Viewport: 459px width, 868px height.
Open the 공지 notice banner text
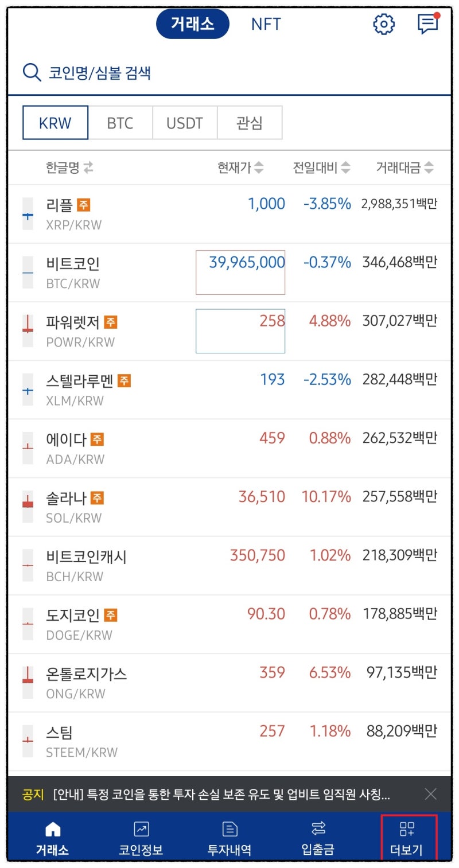221,795
